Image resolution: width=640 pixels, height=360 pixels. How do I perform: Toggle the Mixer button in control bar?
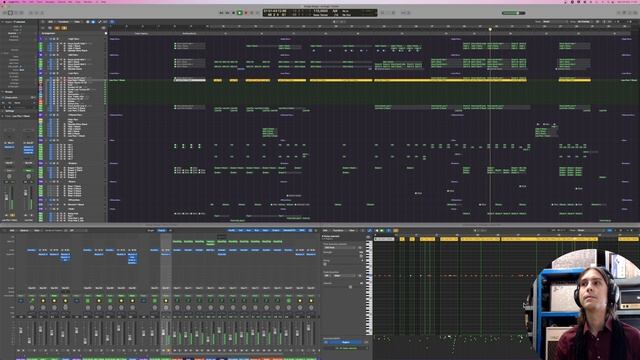coord(37,13)
